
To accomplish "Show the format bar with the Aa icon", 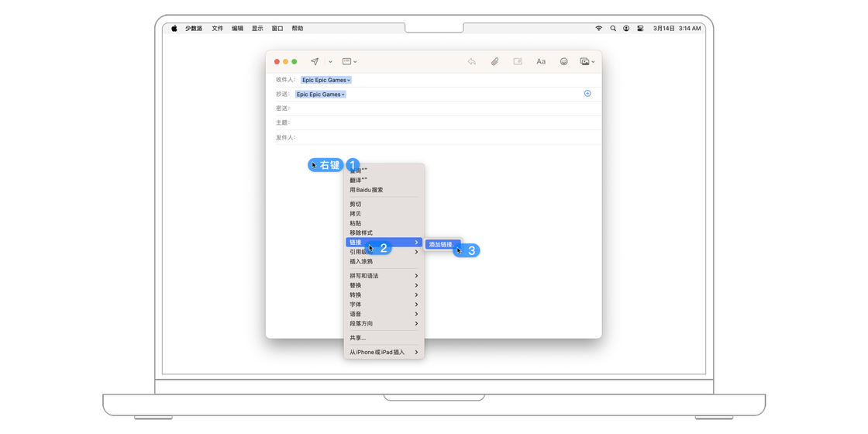I will [541, 61].
